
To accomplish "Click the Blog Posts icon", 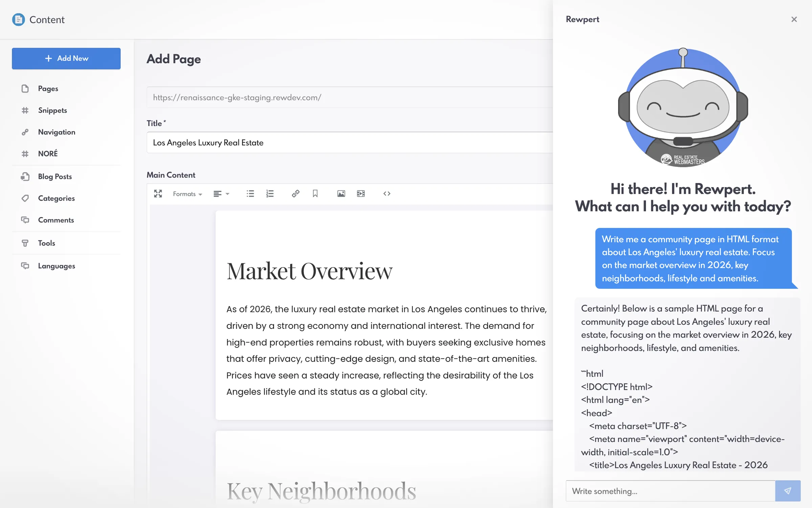I will (25, 176).
